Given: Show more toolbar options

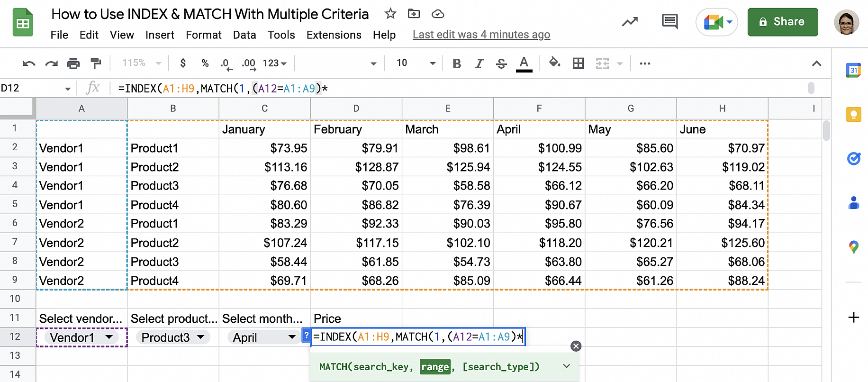Looking at the screenshot, I should tap(645, 64).
